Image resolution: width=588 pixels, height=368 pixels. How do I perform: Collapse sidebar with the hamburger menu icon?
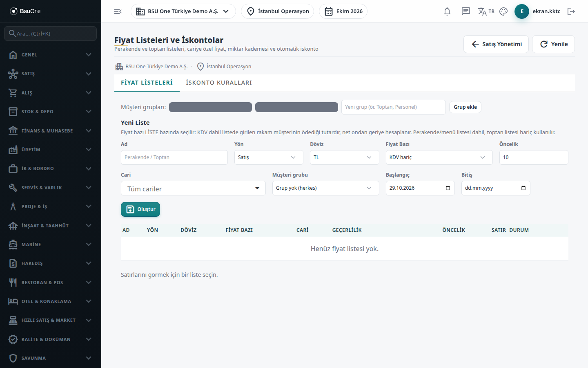[x=118, y=11]
